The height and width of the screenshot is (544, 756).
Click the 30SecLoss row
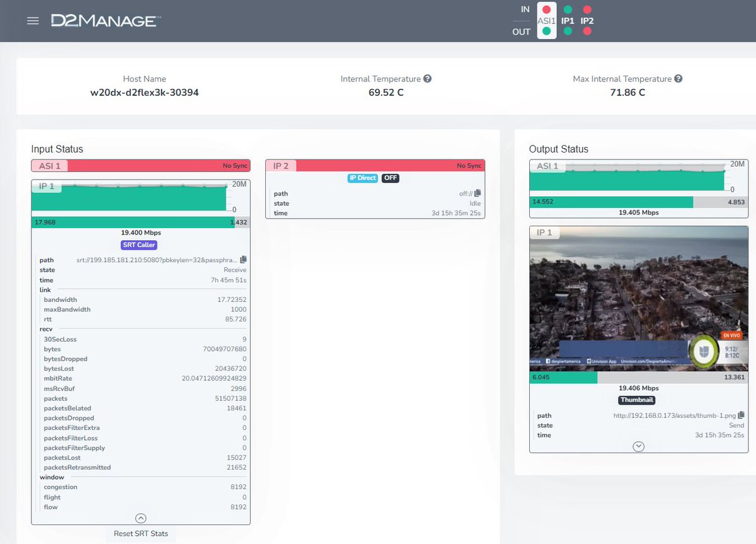point(145,339)
